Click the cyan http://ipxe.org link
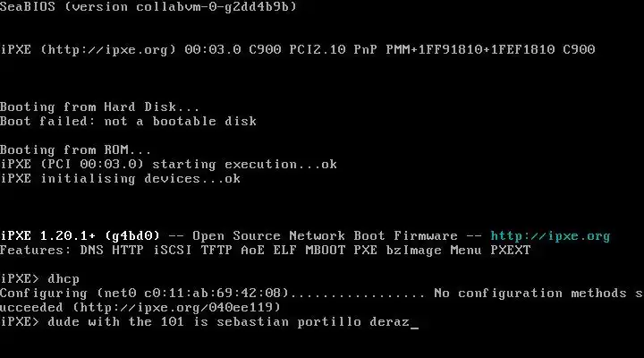Image resolution: width=644 pixels, height=358 pixels. pos(550,236)
